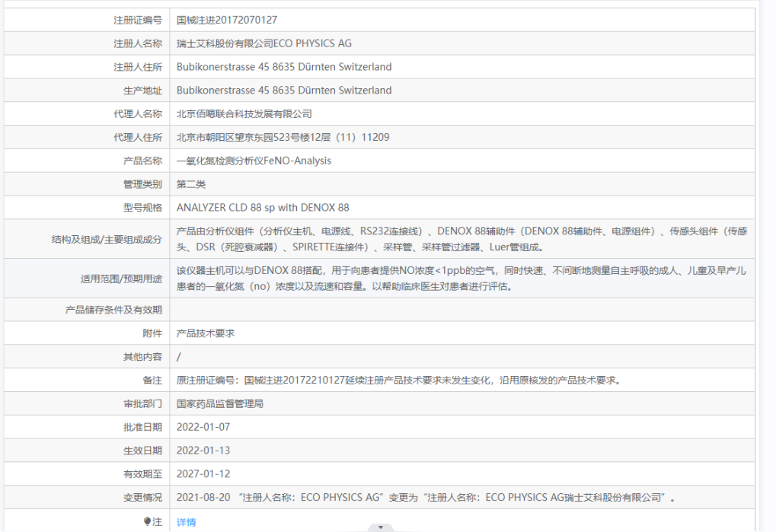Select the 生产地址 address value
The height and width of the screenshot is (532, 776).
[284, 91]
